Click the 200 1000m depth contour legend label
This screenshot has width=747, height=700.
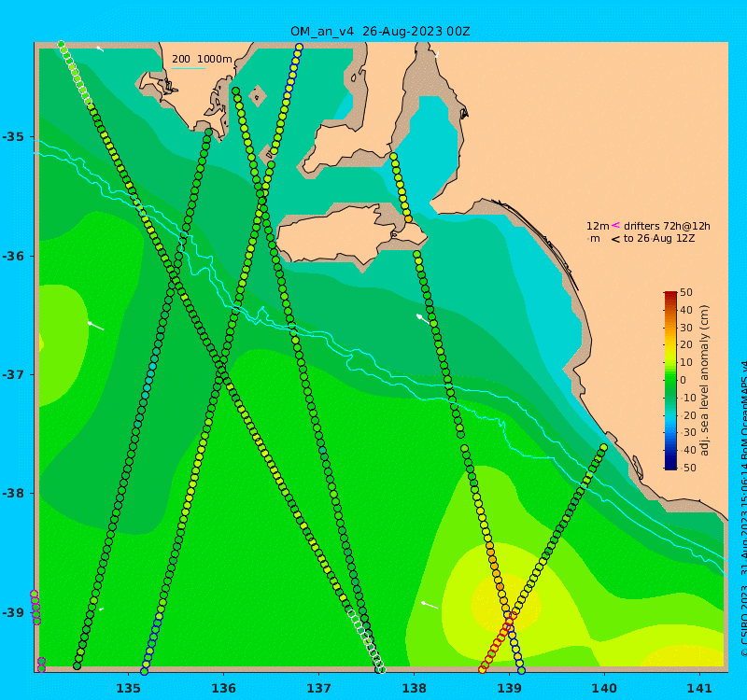202,59
